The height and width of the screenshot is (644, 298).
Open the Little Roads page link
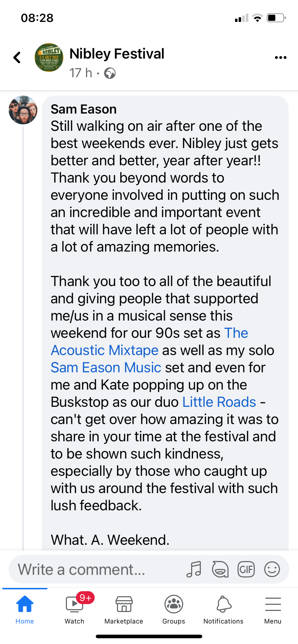pyautogui.click(x=219, y=402)
